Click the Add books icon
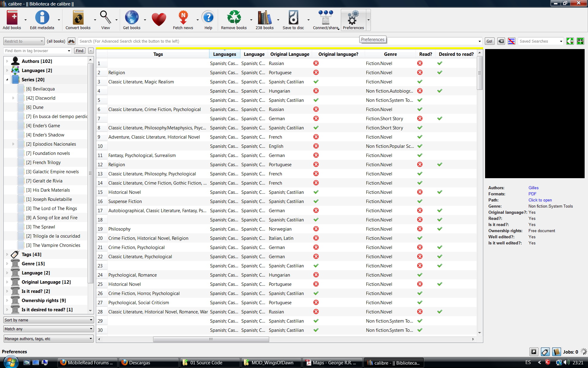This screenshot has width=588, height=368. pos(12,18)
